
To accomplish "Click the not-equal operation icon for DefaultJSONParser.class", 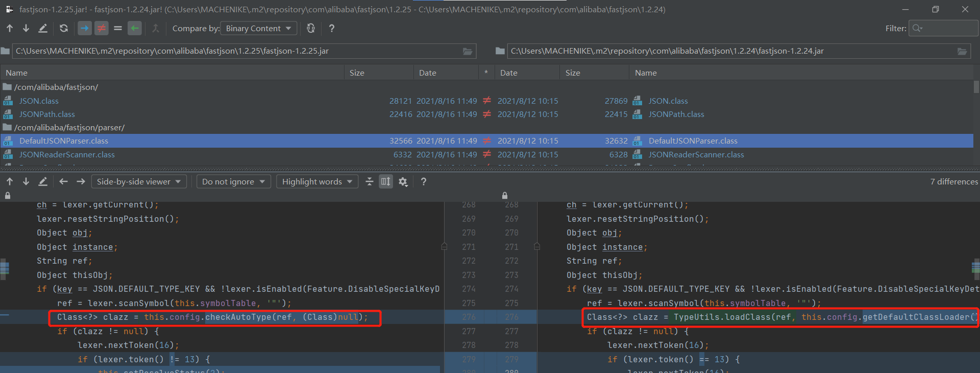I will (487, 141).
